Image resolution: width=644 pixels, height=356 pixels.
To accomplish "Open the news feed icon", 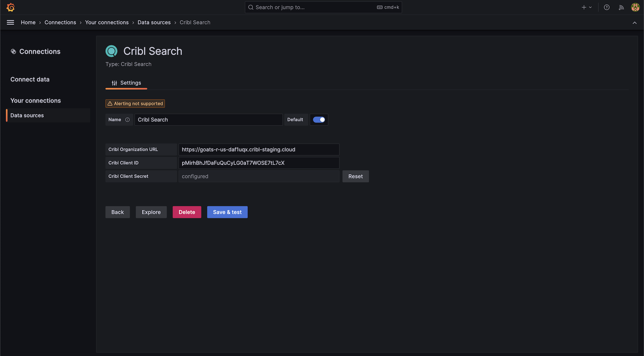I will point(621,7).
